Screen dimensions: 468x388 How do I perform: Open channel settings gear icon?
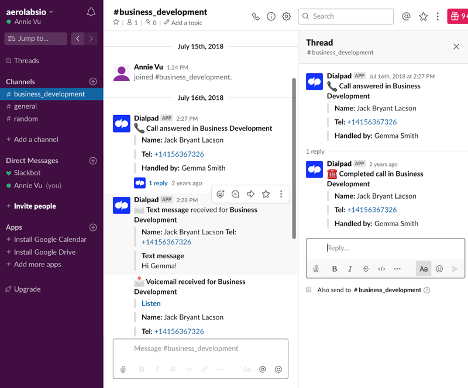click(286, 16)
